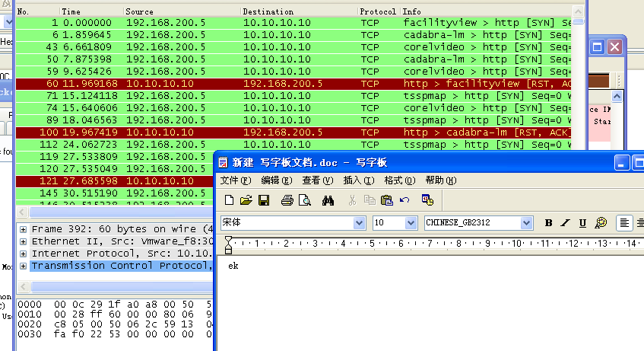Image resolution: width=644 pixels, height=351 pixels.
Task: Click hex dump row 0000
Action: pos(115,305)
